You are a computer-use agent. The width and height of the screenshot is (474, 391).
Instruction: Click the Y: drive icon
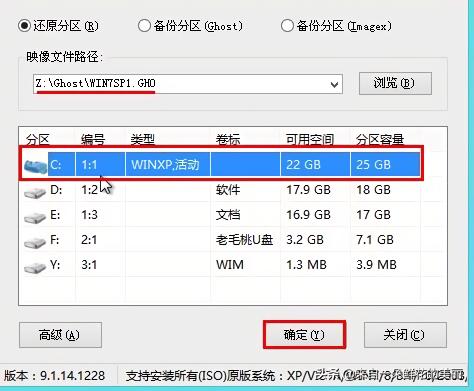[35, 267]
